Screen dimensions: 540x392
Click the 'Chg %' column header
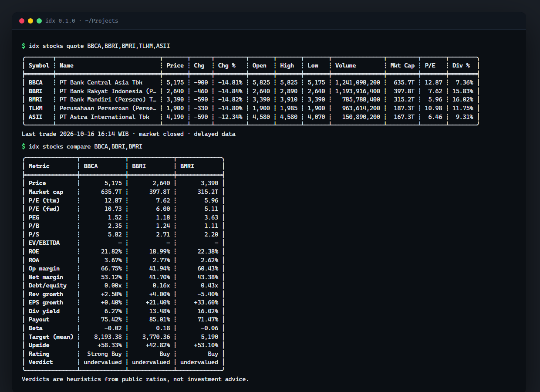(227, 66)
